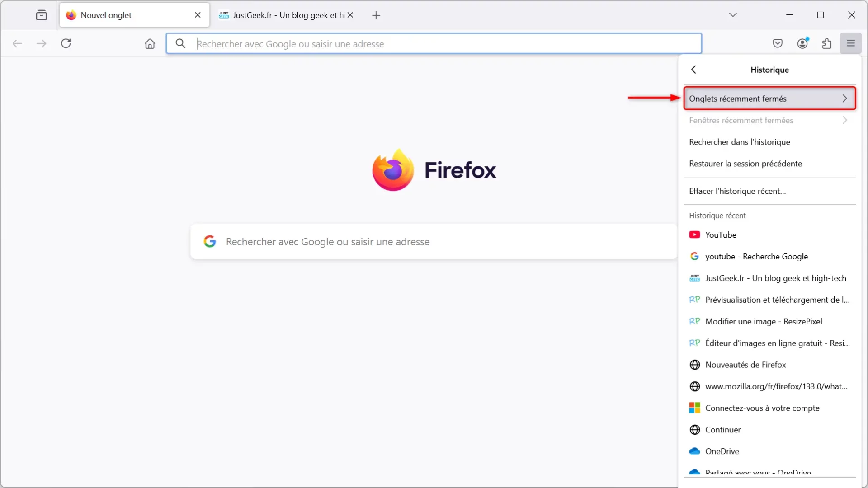Open Modifier une image - ResizePixel
The image size is (868, 488).
pyautogui.click(x=769, y=321)
